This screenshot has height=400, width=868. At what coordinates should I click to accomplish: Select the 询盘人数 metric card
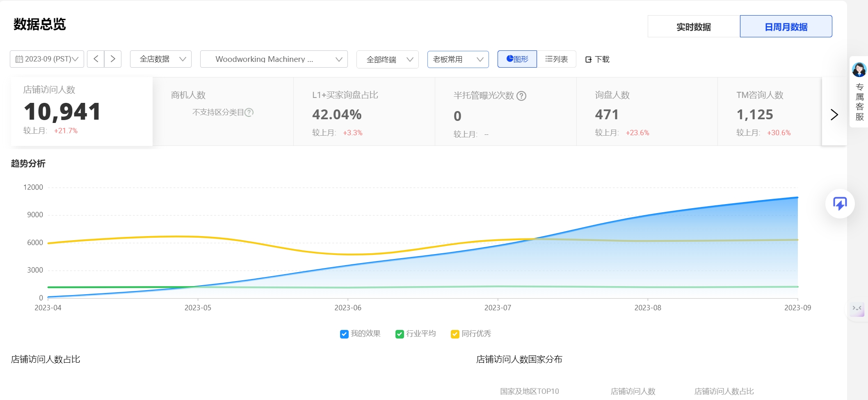(646, 112)
